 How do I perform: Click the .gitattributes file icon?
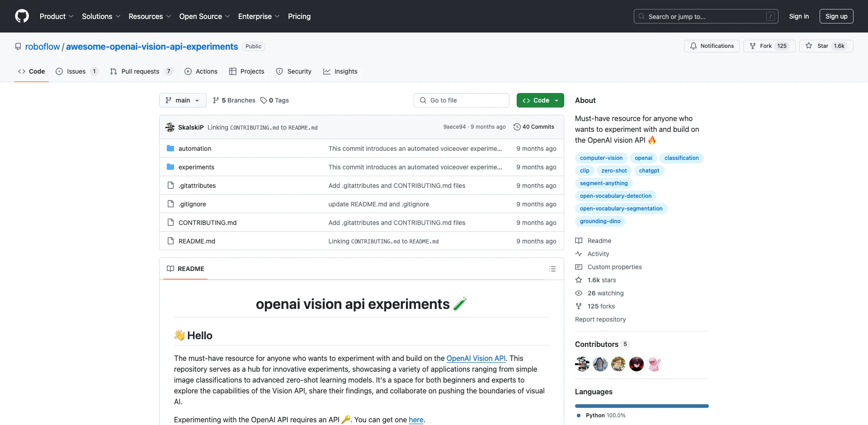[170, 185]
